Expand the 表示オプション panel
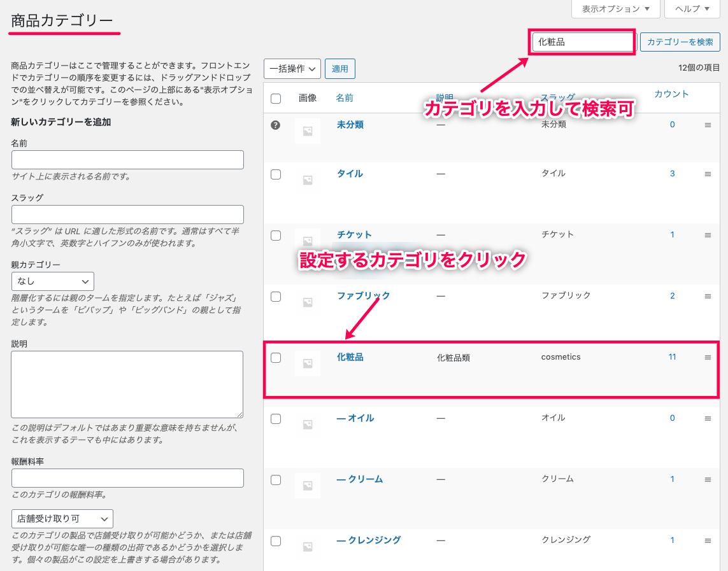Screen dimensions: 728x571 616,9
